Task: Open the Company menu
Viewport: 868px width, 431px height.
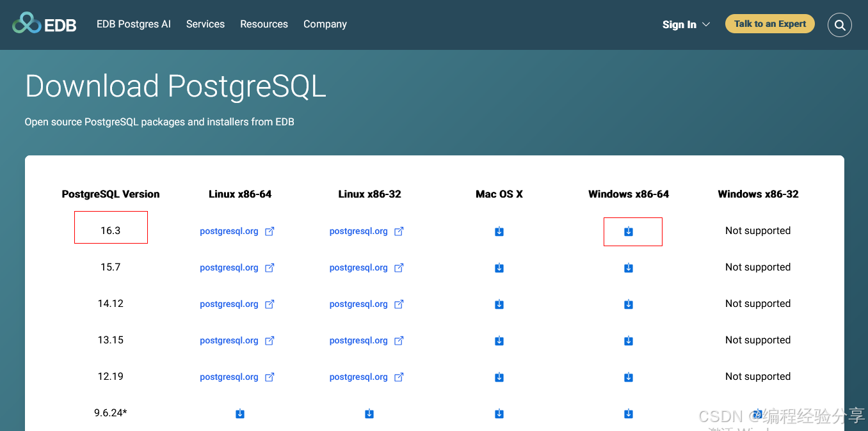Action: pos(325,24)
